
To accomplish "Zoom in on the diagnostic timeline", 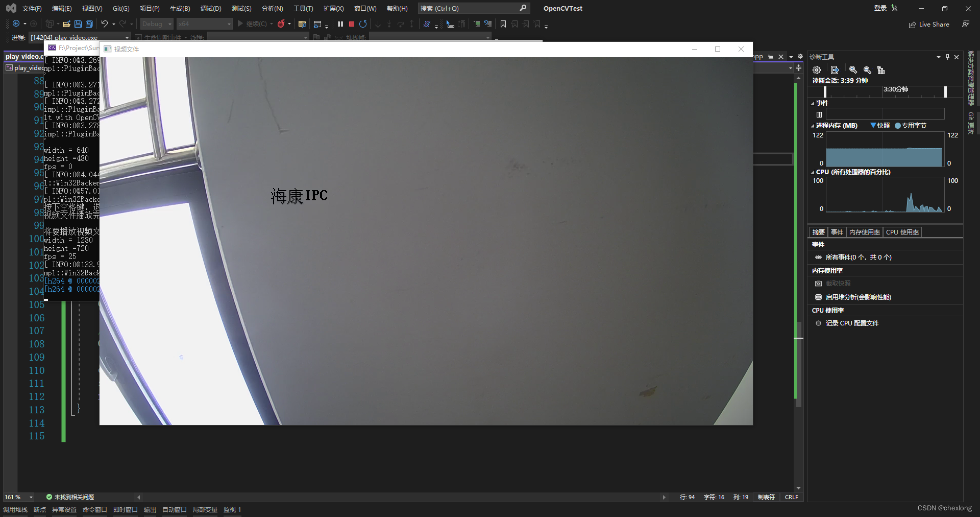I will 853,70.
